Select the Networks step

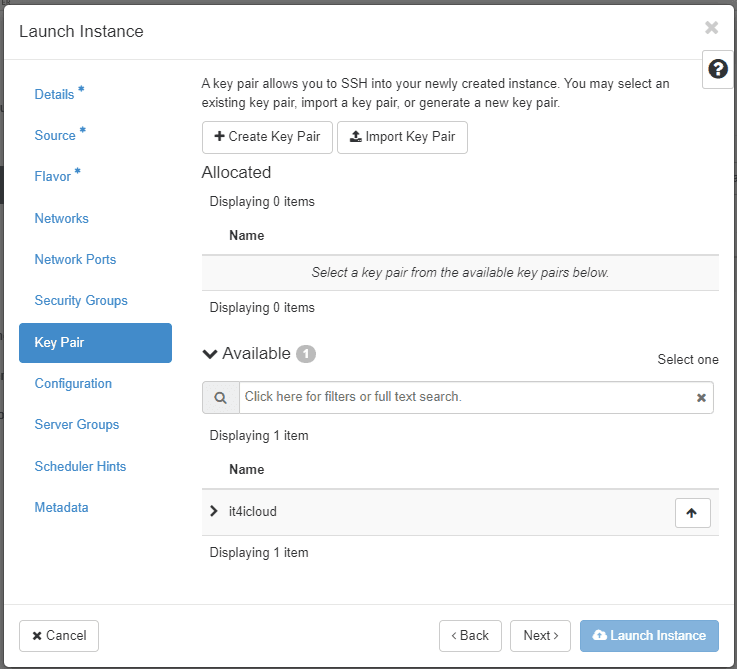point(61,218)
